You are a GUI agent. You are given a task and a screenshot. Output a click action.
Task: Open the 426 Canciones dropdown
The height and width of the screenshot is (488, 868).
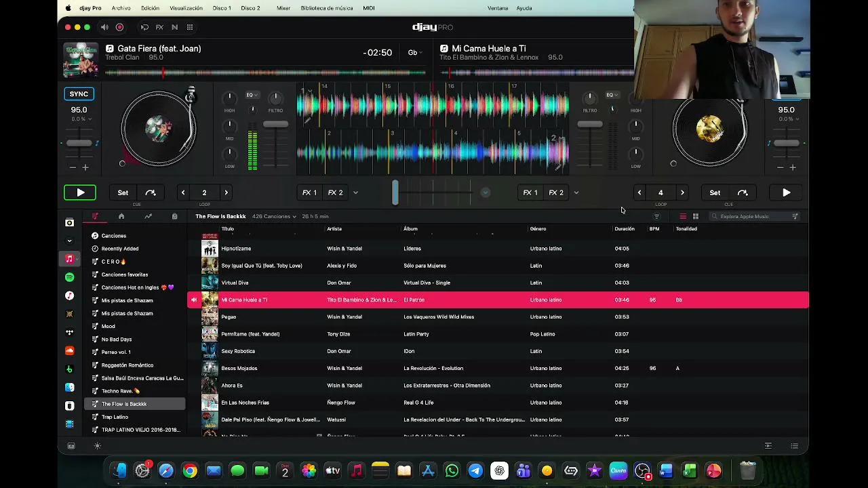pos(274,216)
